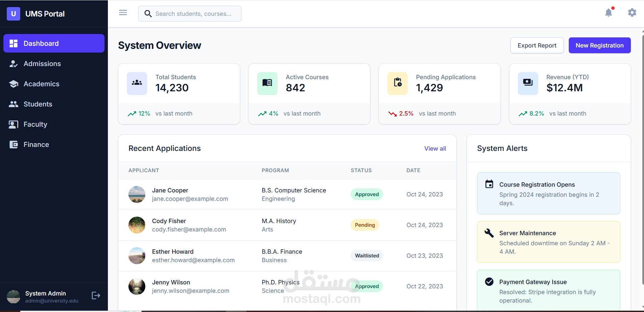The image size is (644, 312).
Task: Click Cody Fisher's avatar thumbnail
Action: (137, 225)
